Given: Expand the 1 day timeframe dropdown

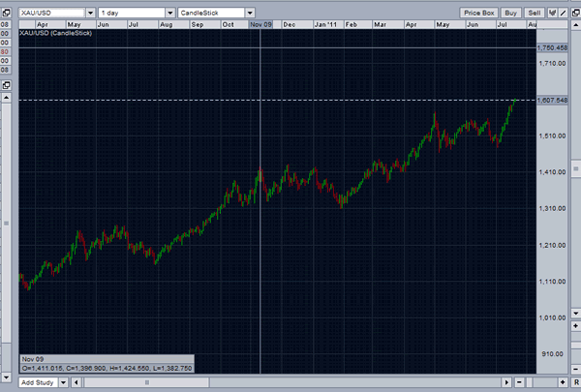Looking at the screenshot, I should click(170, 13).
